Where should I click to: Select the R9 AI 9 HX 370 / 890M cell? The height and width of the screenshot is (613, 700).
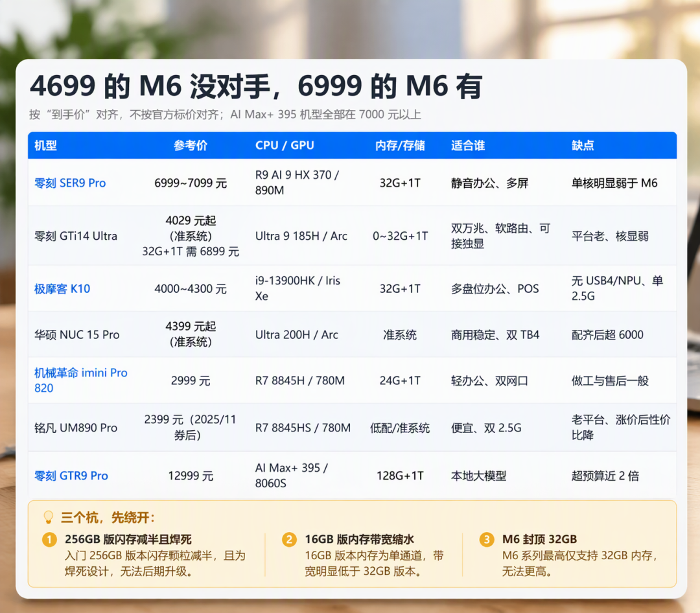pyautogui.click(x=297, y=183)
